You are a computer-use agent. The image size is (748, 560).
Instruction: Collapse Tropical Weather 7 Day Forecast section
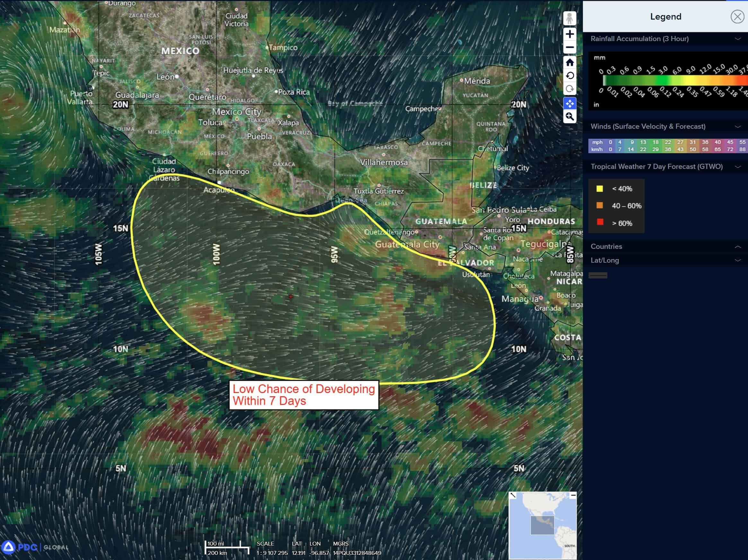[x=737, y=167]
